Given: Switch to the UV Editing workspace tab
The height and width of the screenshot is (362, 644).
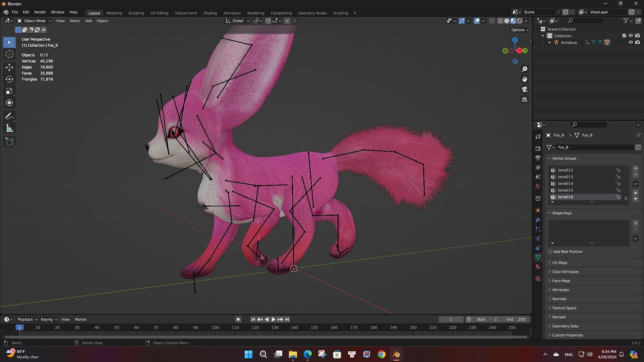Looking at the screenshot, I should [x=159, y=13].
